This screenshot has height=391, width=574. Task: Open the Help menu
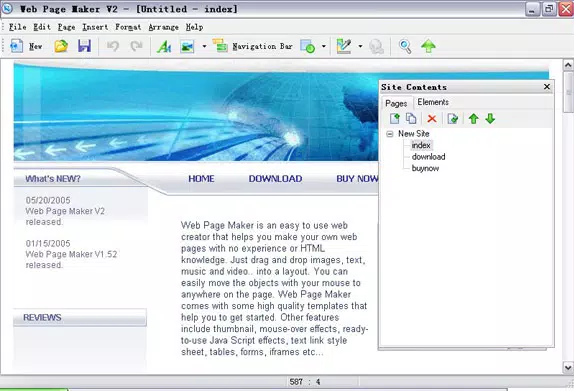[194, 27]
